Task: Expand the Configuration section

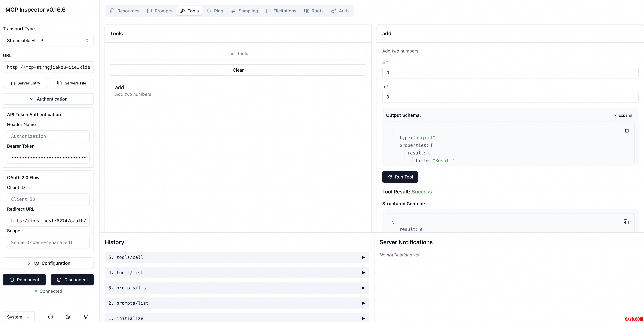Action: click(48, 263)
